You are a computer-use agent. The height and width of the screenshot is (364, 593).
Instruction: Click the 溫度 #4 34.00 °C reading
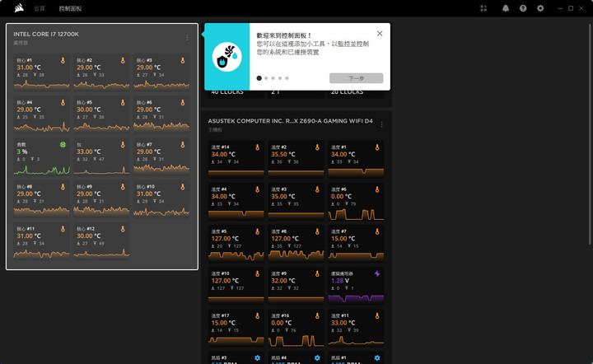(x=223, y=197)
